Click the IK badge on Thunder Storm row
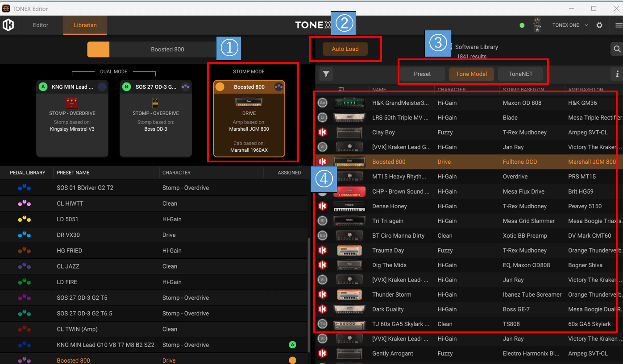Viewport: 623px width, 364px height. pyautogui.click(x=322, y=294)
